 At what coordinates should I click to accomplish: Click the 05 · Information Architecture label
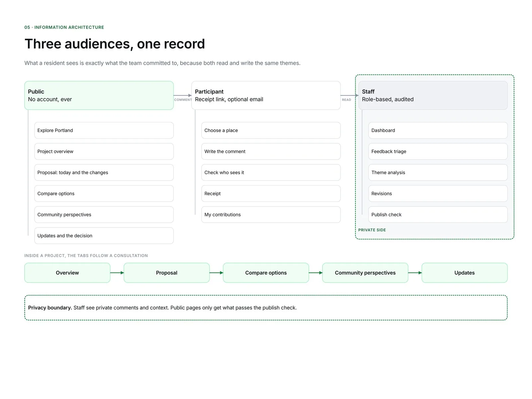64,27
